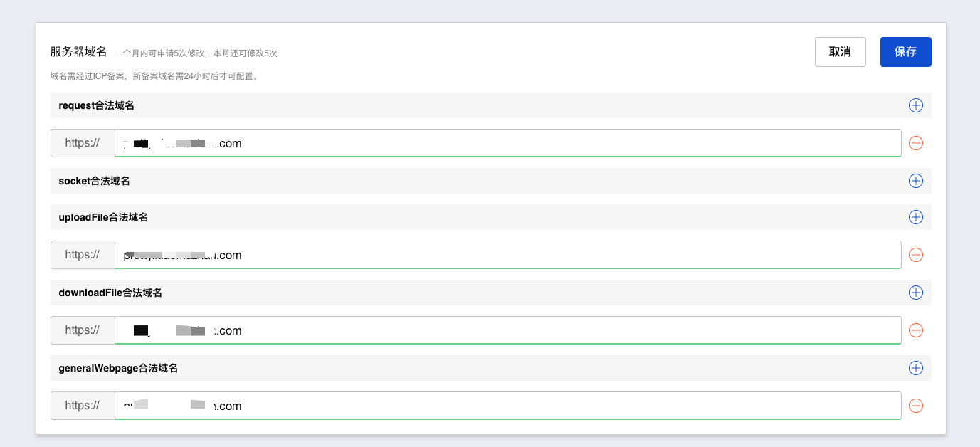
Task: Click https:// prefix of request domain row
Action: pyautogui.click(x=83, y=143)
